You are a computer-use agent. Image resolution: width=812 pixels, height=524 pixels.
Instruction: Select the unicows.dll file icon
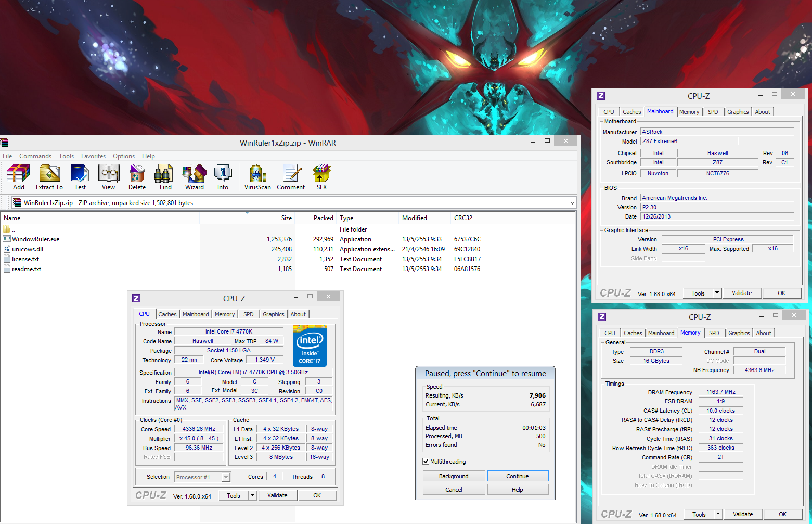(7, 249)
